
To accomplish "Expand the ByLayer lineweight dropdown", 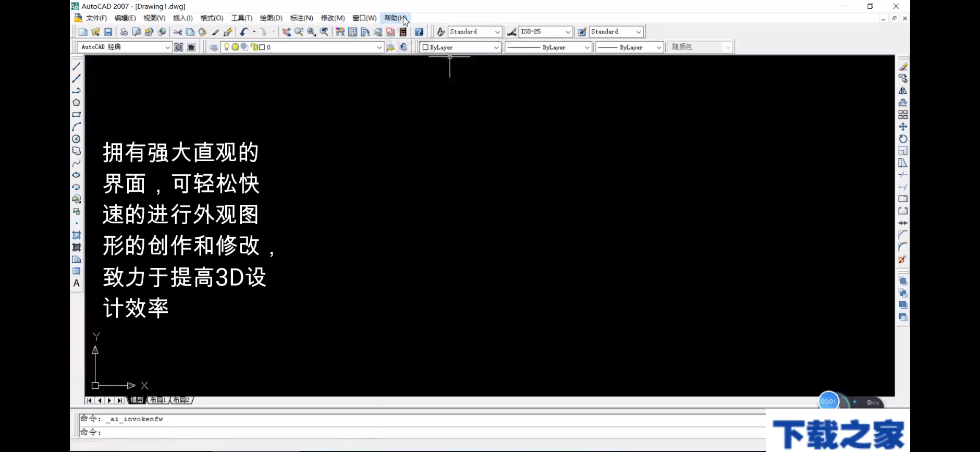I will [659, 47].
